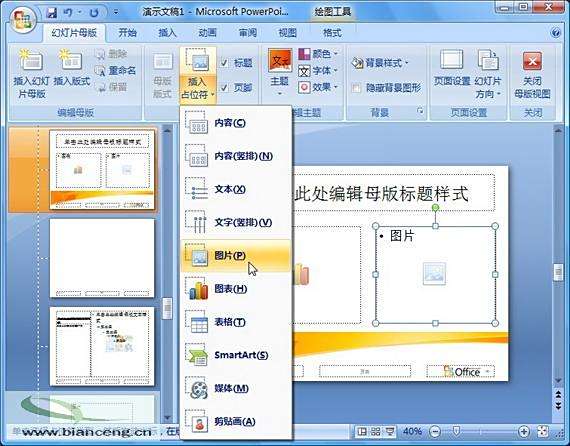Select Text Vertical (文字(竖排)(V)) option
This screenshot has width=570, height=446.
[236, 222]
